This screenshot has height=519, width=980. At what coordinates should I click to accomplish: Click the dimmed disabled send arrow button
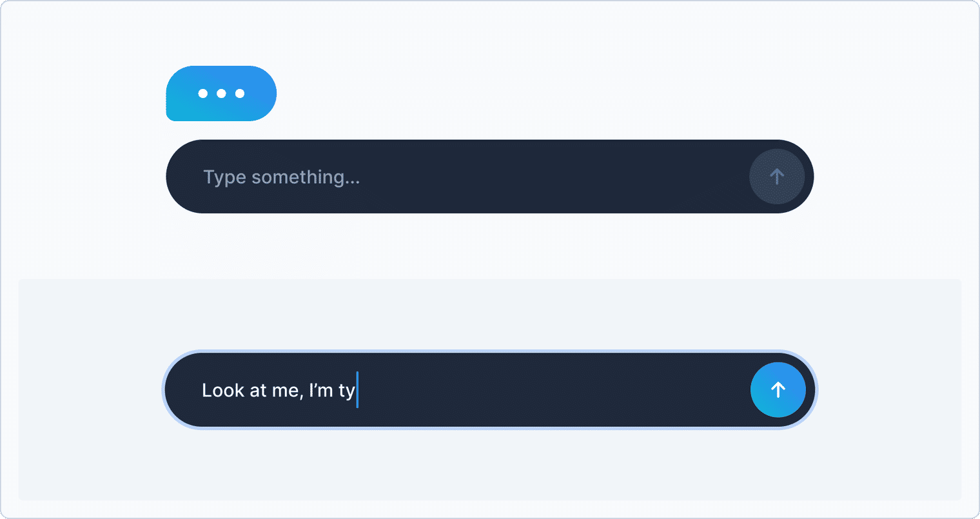(x=777, y=177)
